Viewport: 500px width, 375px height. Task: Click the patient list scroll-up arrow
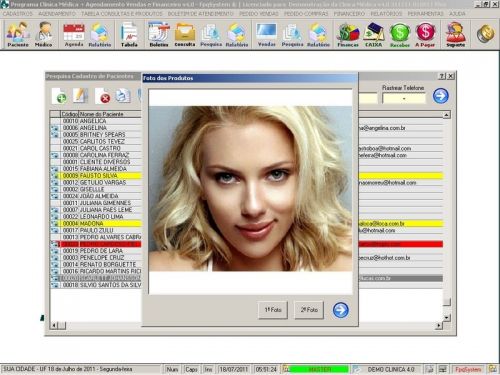pos(446,115)
